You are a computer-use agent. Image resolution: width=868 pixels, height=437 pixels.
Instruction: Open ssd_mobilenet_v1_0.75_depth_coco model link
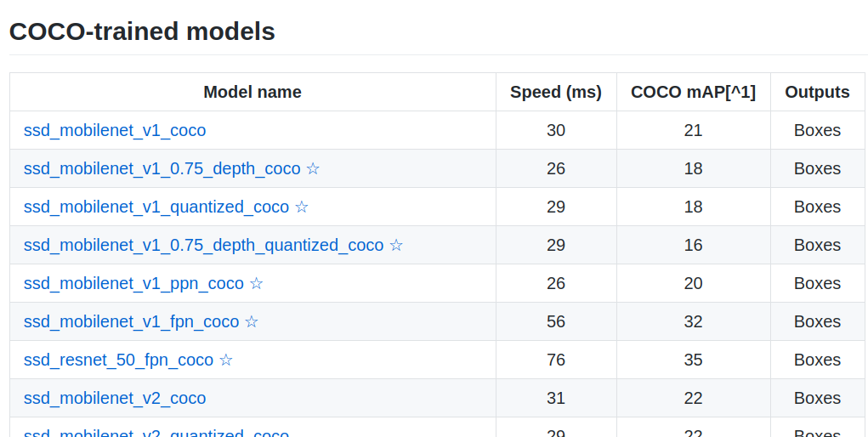(162, 168)
